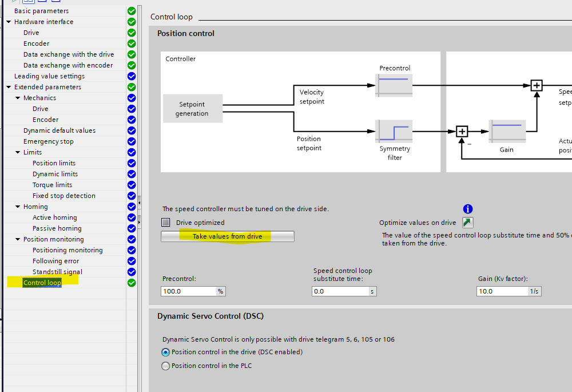Open Data exchange with the drive
The height and width of the screenshot is (392, 572).
point(69,54)
